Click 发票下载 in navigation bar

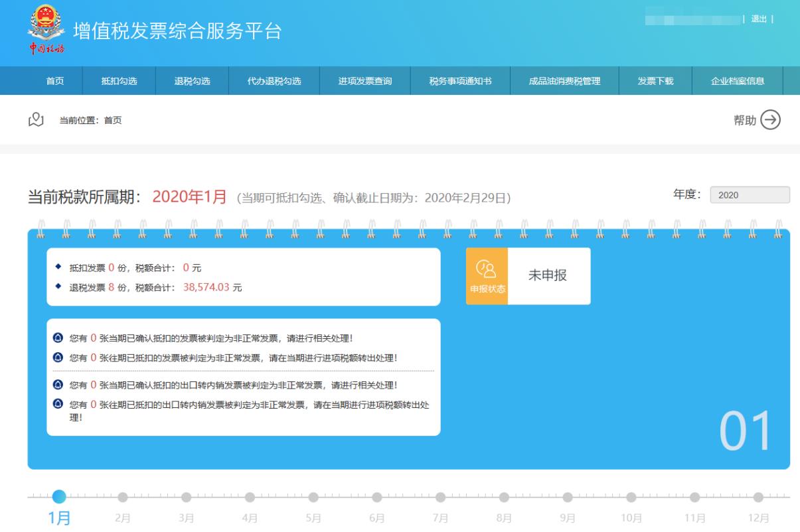pos(655,82)
